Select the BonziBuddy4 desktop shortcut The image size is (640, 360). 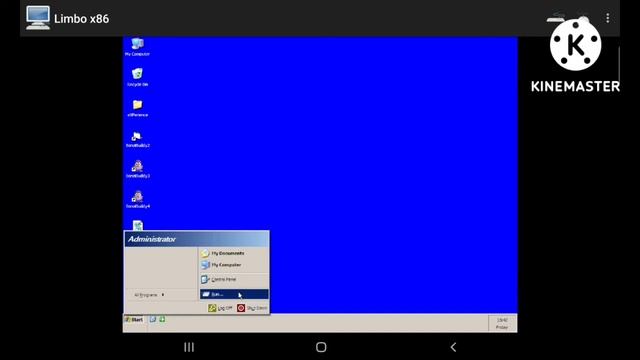coord(138,200)
